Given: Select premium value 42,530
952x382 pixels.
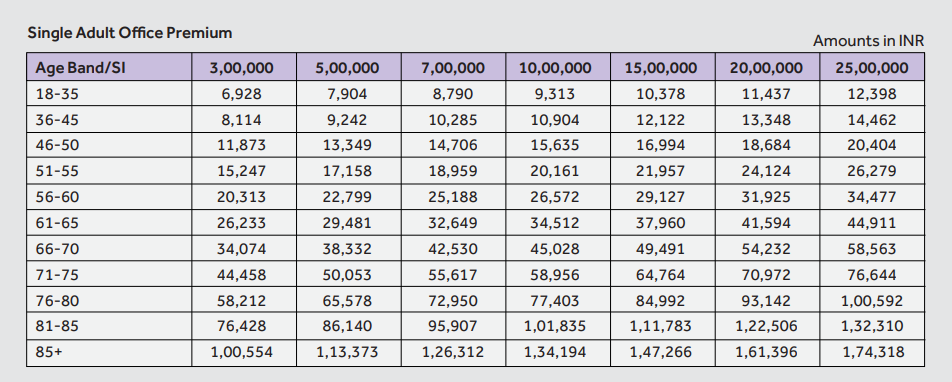Looking at the screenshot, I should tap(453, 249).
